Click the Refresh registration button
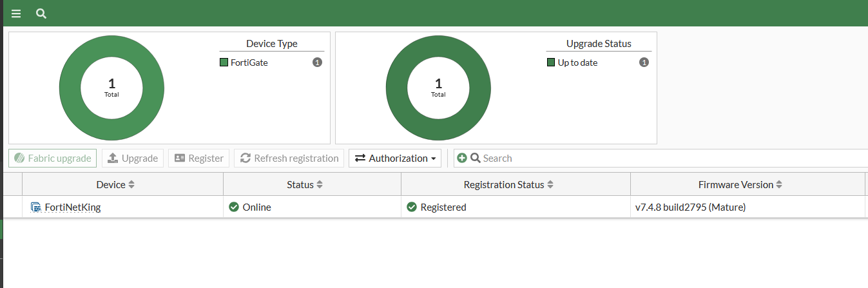Screen dimensions: 868x288 289,158
